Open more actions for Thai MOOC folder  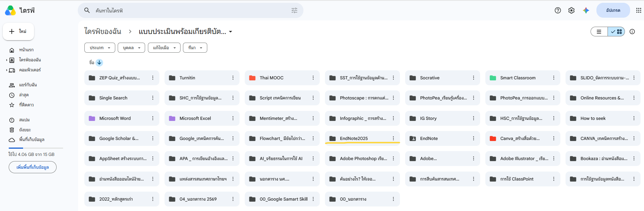313,78
